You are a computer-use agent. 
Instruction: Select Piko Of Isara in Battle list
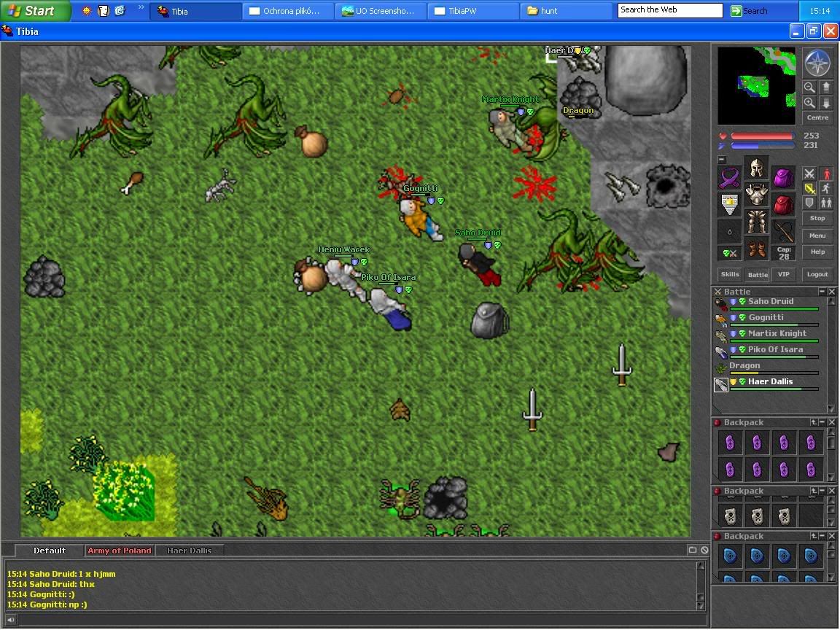coord(766,351)
